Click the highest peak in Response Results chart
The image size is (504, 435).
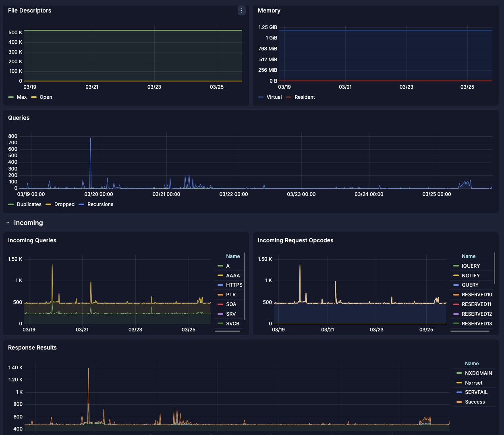(88, 368)
